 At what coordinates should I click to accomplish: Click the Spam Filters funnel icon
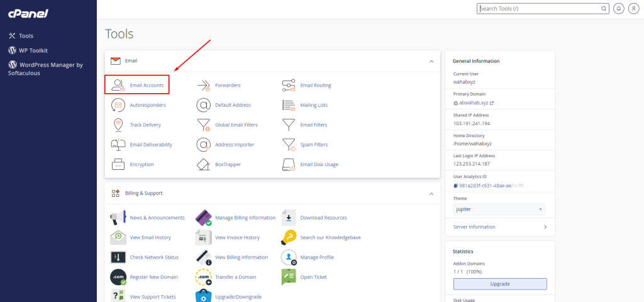[x=289, y=145]
